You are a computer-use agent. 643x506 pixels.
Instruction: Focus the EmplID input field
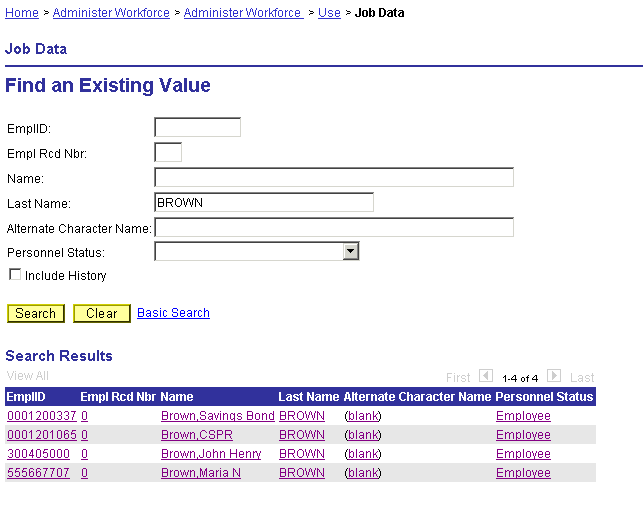(197, 127)
